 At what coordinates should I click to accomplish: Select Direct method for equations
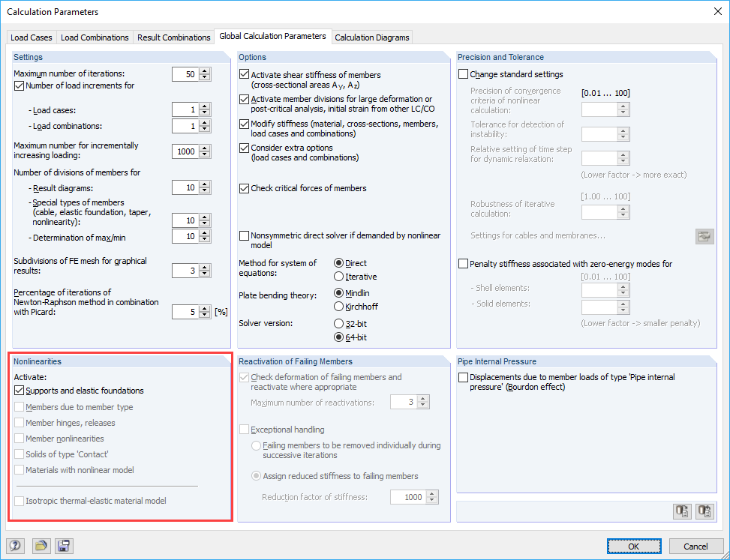point(339,263)
